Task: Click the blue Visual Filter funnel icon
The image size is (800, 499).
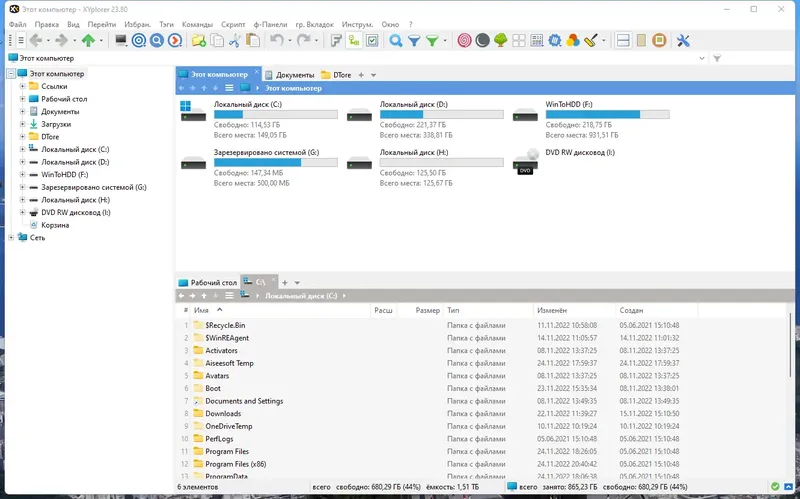Action: click(414, 40)
